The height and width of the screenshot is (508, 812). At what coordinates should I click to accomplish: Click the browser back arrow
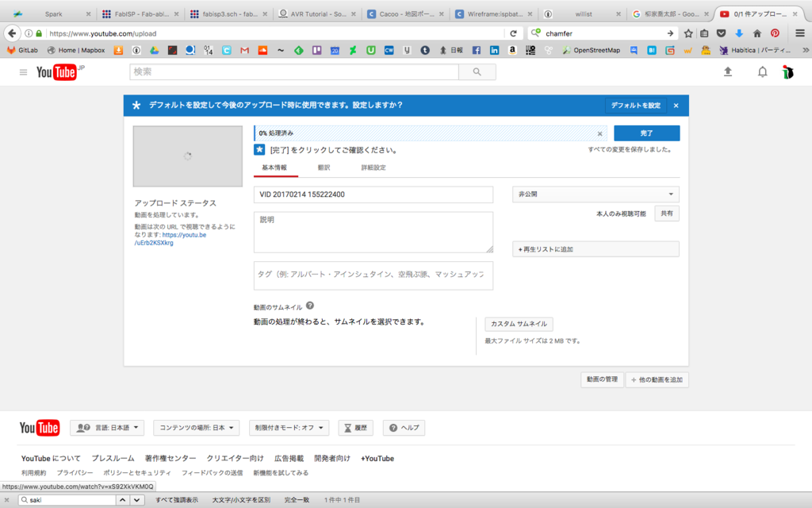point(12,33)
